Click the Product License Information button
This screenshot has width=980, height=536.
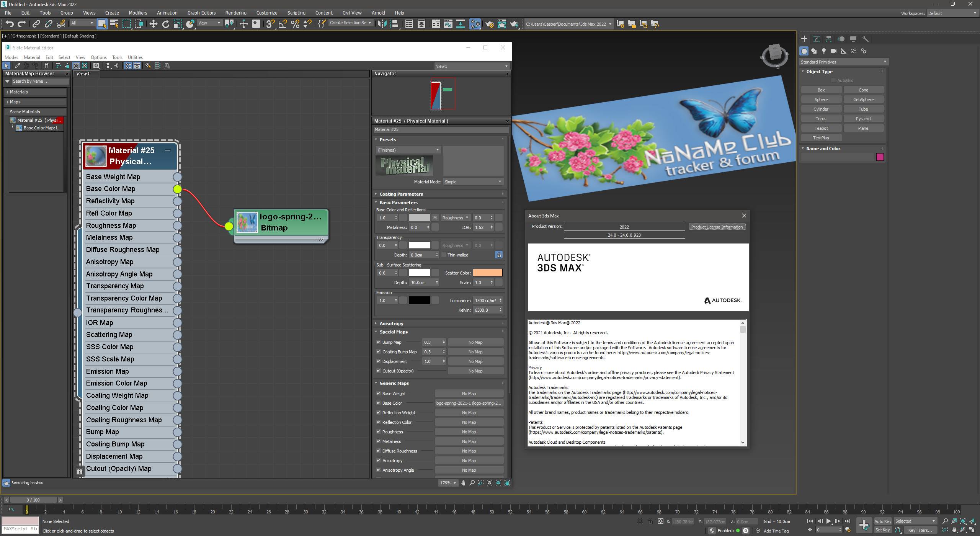point(717,227)
